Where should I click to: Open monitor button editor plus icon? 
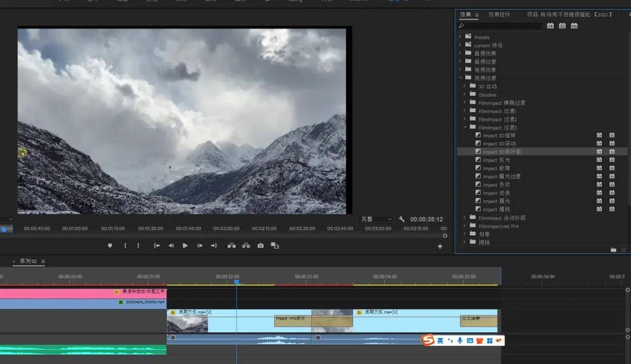[440, 246]
